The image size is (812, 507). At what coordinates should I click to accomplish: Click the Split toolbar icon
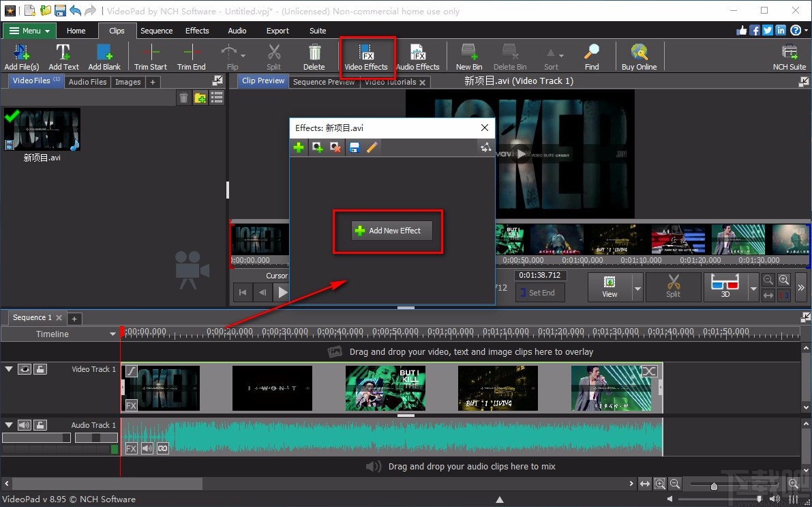(x=273, y=56)
